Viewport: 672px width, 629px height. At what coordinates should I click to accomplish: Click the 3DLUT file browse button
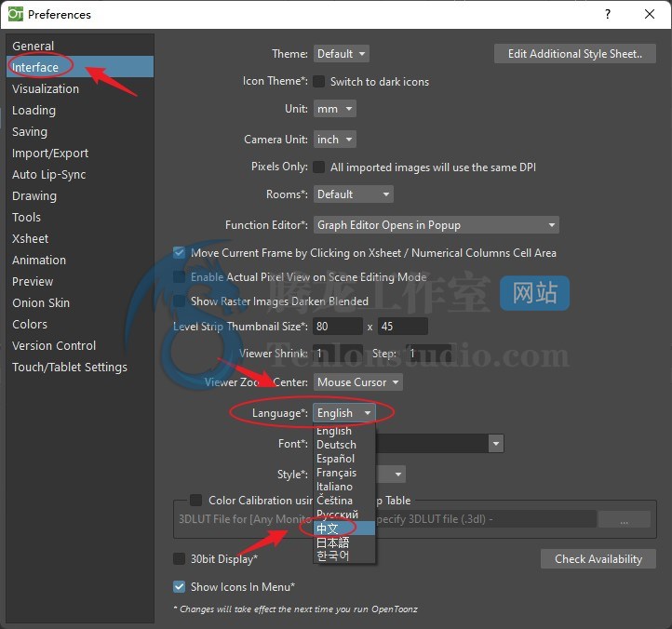[623, 521]
